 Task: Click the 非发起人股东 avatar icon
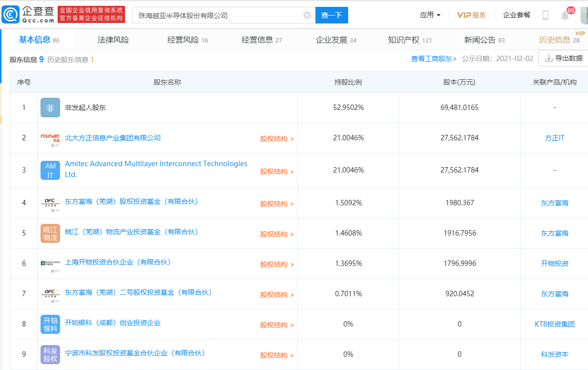click(x=50, y=108)
